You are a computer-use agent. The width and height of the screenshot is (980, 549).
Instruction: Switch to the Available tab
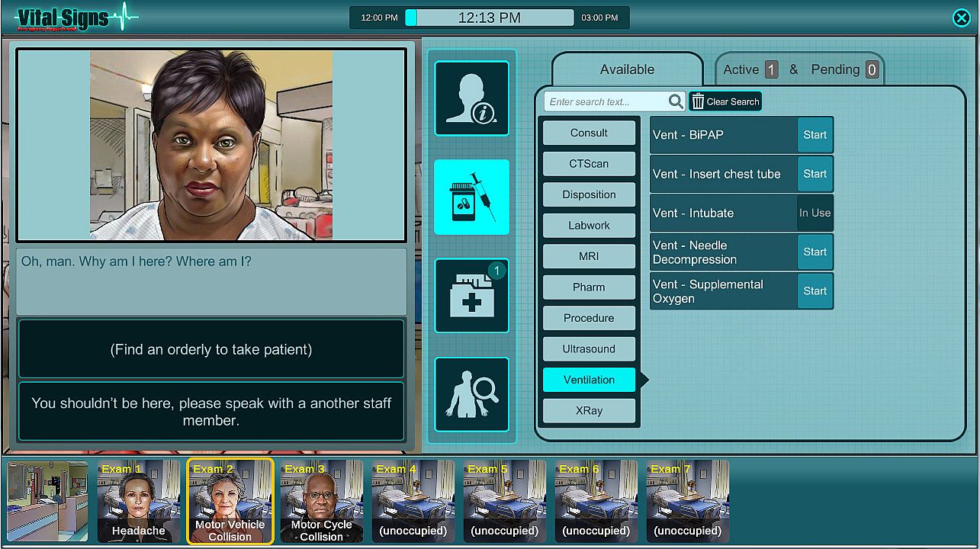click(x=627, y=69)
